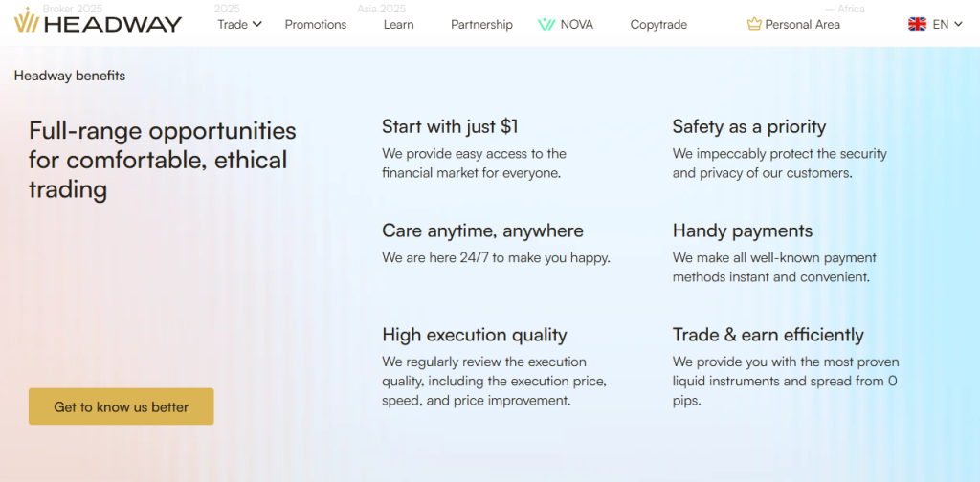Open the Copytrade page
980x482 pixels.
tap(658, 24)
